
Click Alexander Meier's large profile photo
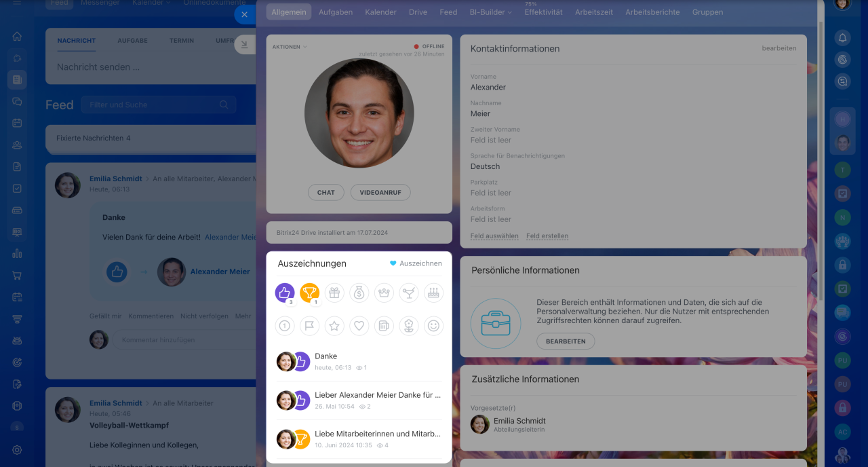coord(359,113)
